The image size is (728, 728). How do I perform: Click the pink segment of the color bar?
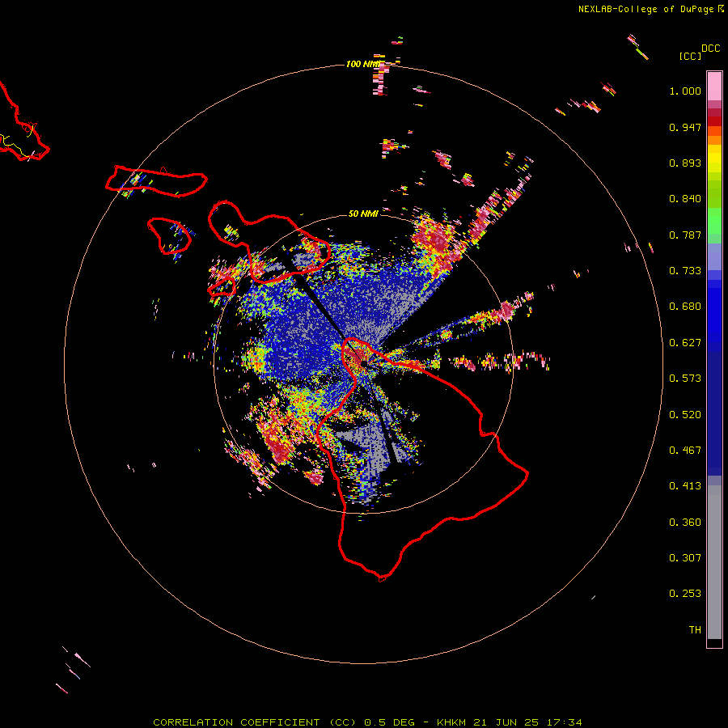(x=714, y=86)
